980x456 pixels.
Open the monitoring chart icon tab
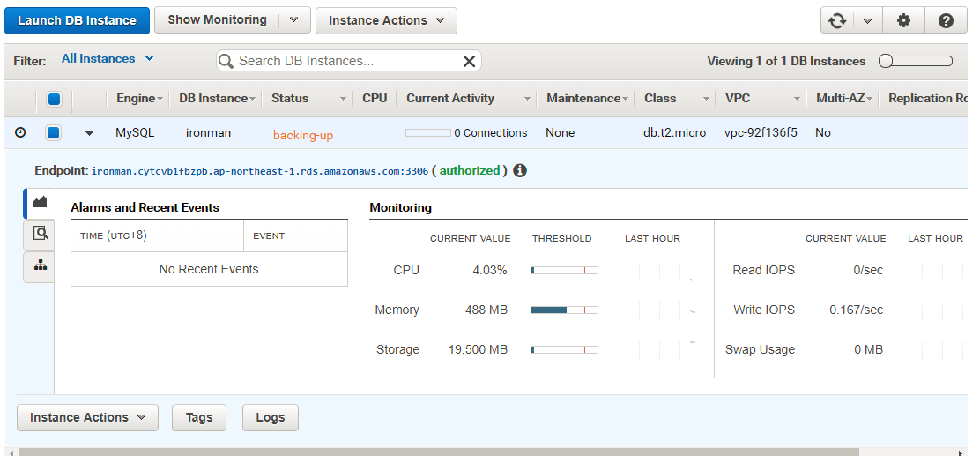pos(40,202)
